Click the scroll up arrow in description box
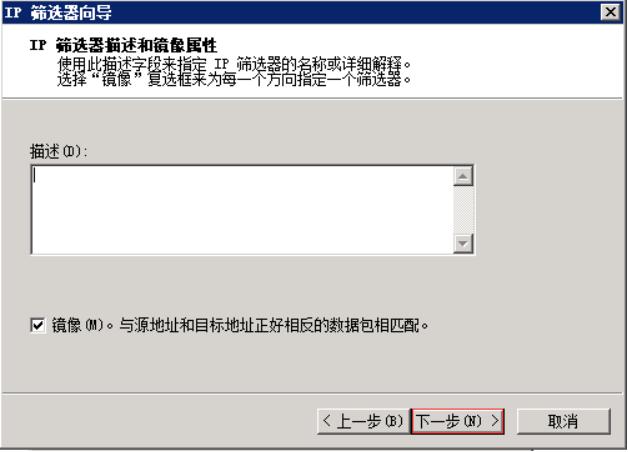 463,176
